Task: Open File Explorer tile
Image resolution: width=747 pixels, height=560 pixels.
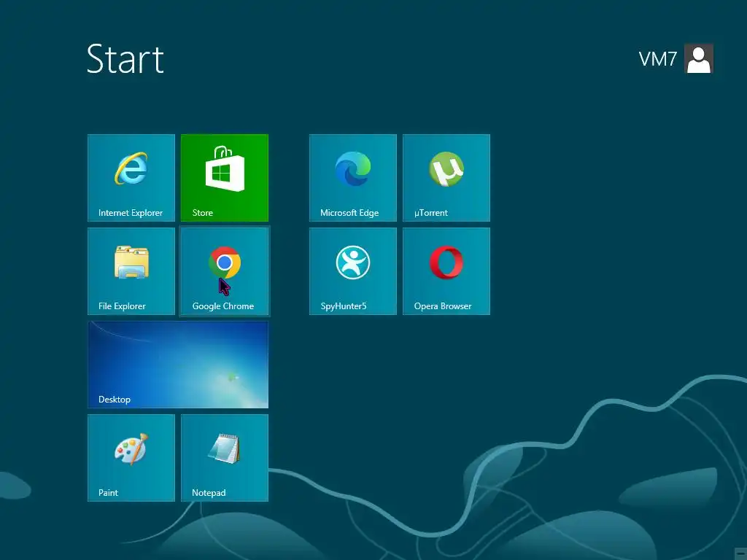Action: click(x=131, y=271)
